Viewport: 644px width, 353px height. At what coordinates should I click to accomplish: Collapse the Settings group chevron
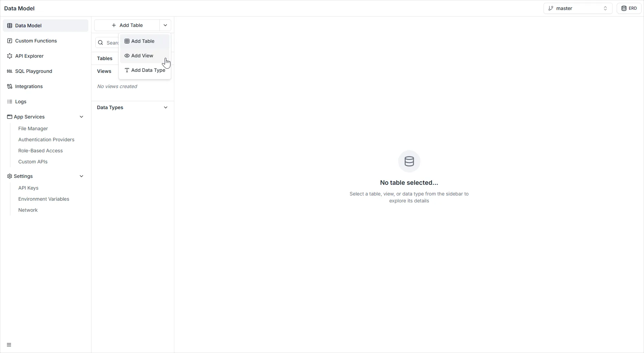81,176
